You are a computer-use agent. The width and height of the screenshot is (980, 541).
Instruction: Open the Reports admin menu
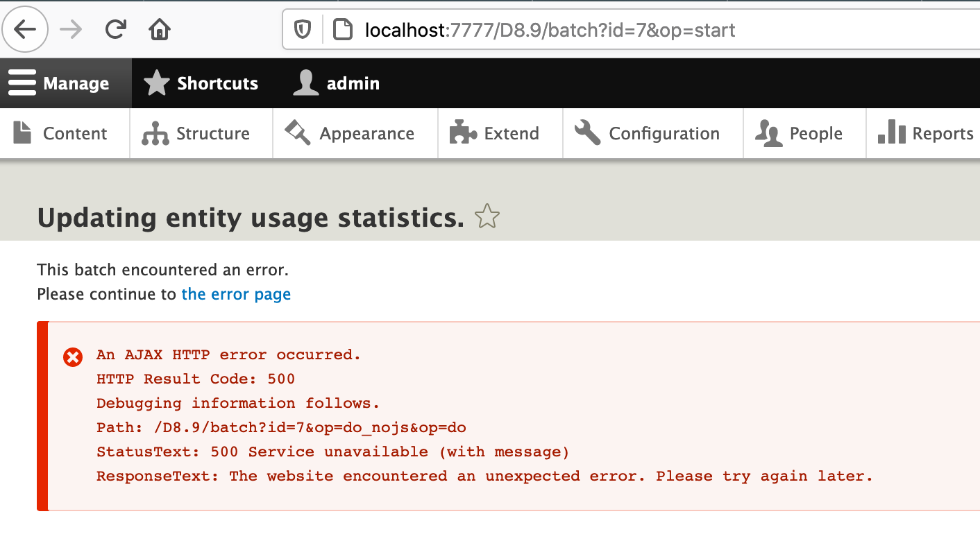coord(926,133)
